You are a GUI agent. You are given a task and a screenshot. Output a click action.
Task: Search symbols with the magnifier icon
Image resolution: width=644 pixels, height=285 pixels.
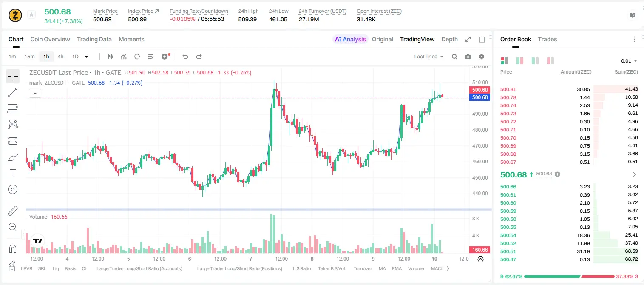click(454, 57)
